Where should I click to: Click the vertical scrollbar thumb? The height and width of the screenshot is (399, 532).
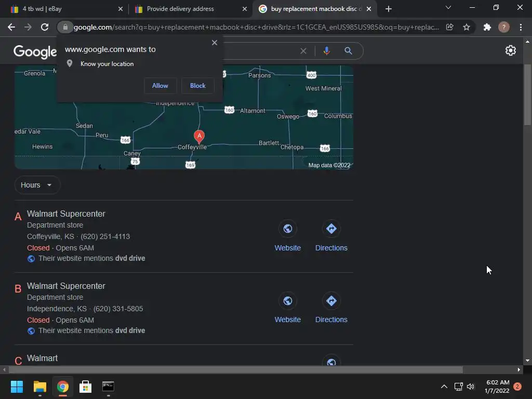tap(527, 95)
